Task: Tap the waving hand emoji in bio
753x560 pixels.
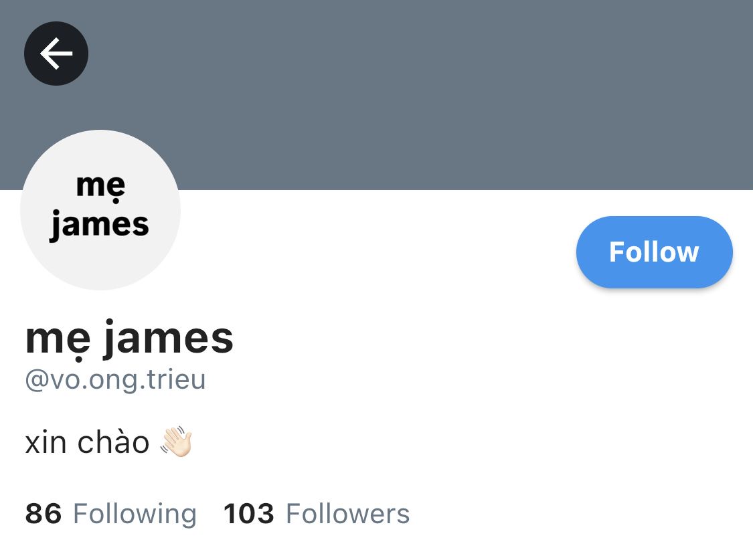Action: point(177,442)
